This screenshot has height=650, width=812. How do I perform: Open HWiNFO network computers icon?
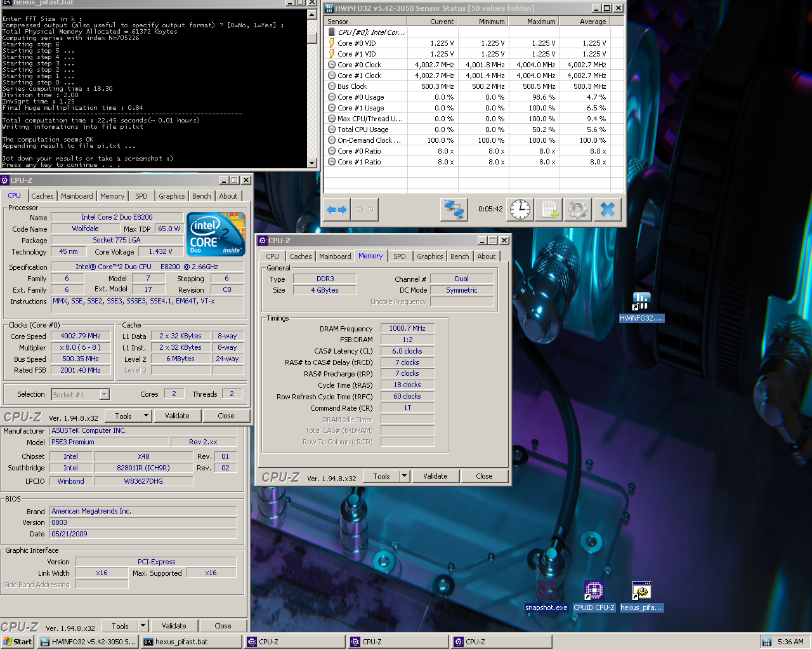tap(454, 209)
